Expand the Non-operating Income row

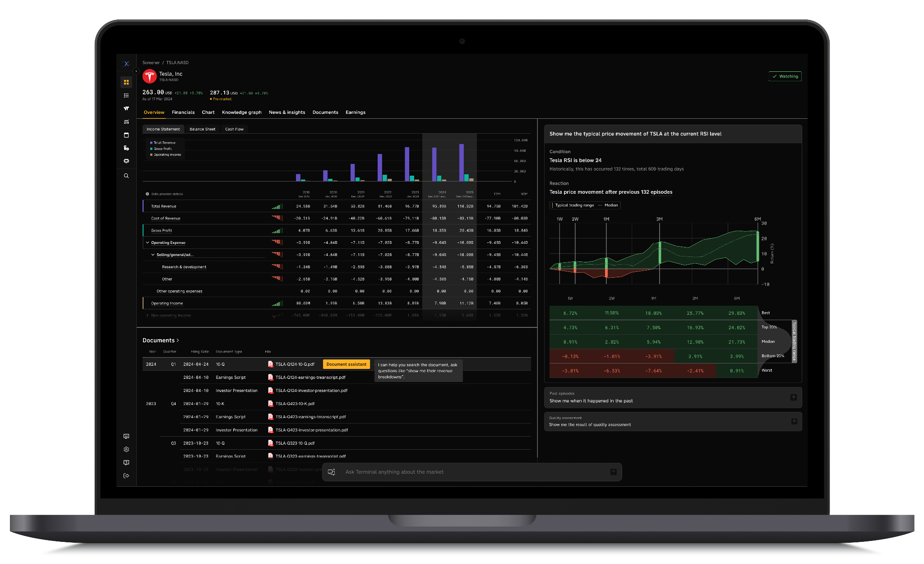[x=147, y=315]
